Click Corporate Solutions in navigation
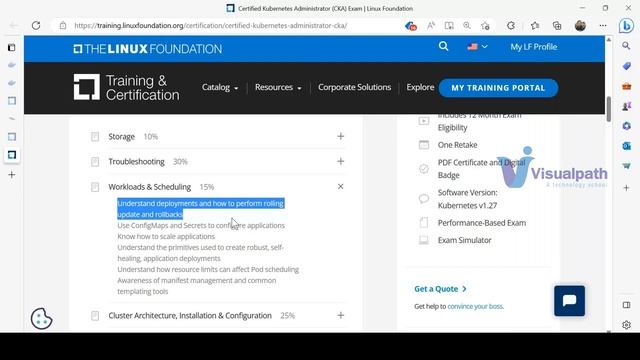 [x=354, y=87]
